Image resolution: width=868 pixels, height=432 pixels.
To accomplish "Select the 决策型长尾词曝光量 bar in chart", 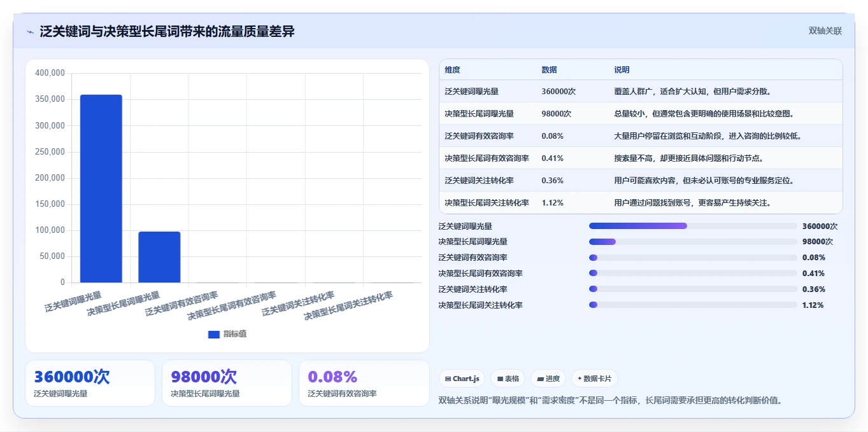I will 159,257.
